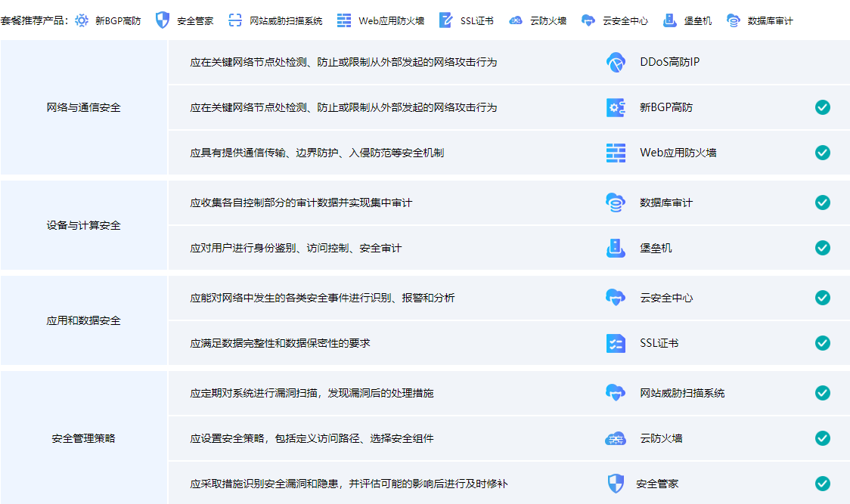Viewport: 850px width, 504px height.
Task: Click the 云防火墙 icon in table row
Action: 616,438
